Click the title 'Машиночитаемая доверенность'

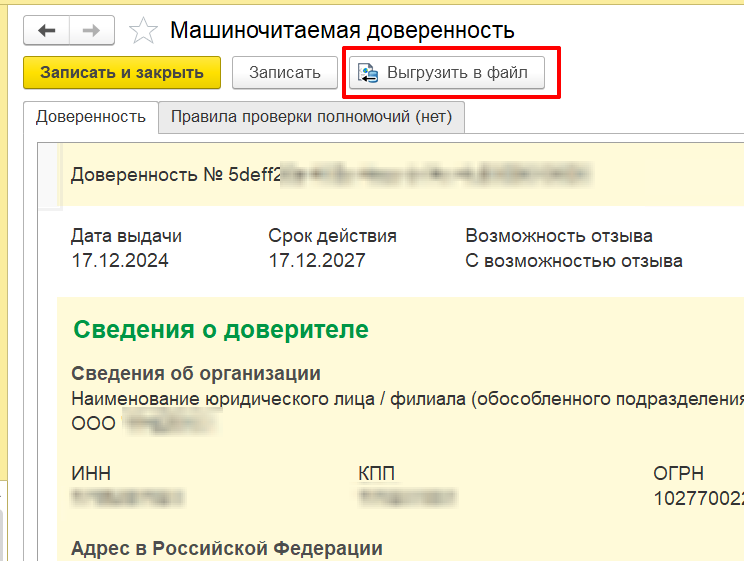[342, 30]
